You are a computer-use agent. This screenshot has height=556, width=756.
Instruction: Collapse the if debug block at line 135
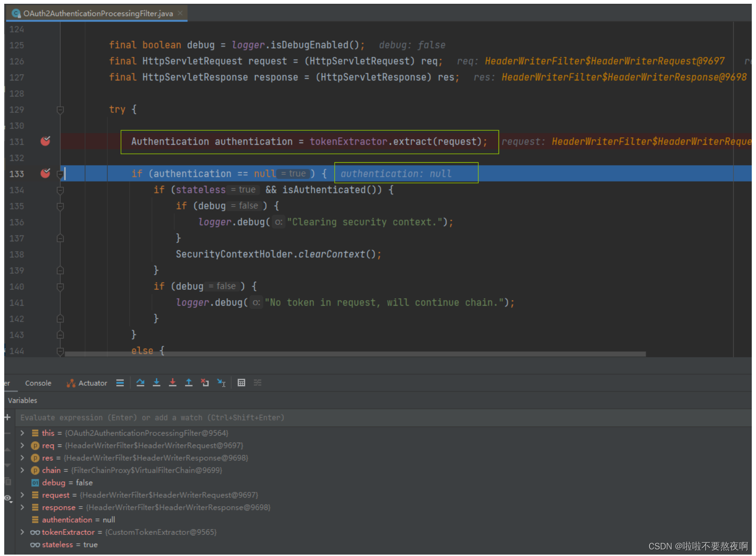tap(60, 207)
